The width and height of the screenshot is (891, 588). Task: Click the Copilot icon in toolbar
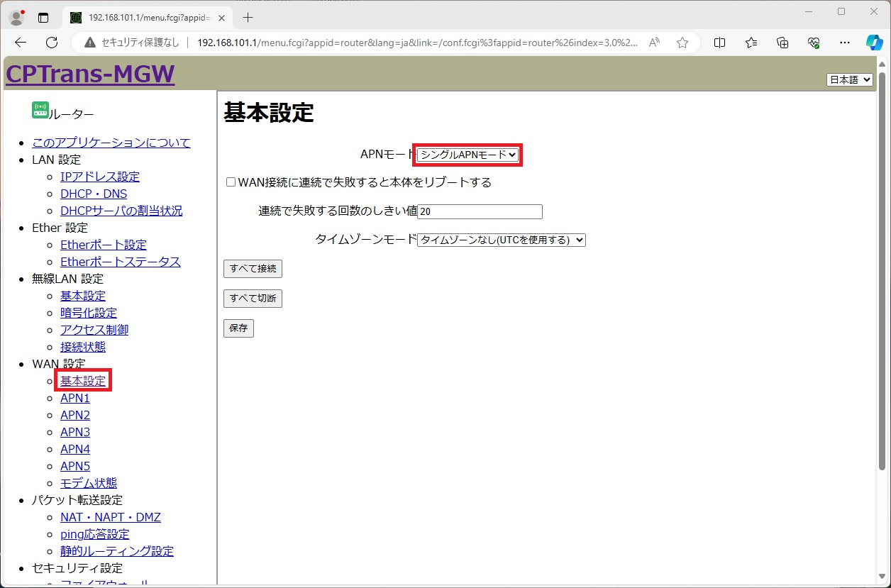point(874,43)
